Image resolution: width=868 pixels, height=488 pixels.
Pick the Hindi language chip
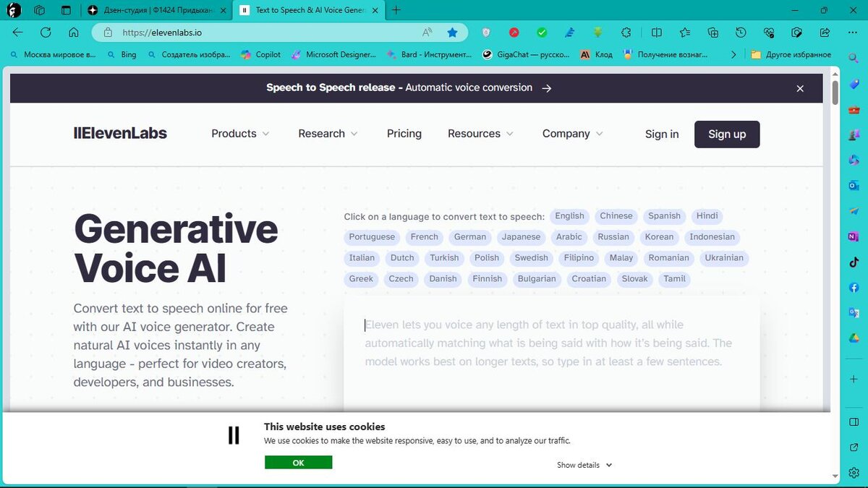pyautogui.click(x=707, y=215)
